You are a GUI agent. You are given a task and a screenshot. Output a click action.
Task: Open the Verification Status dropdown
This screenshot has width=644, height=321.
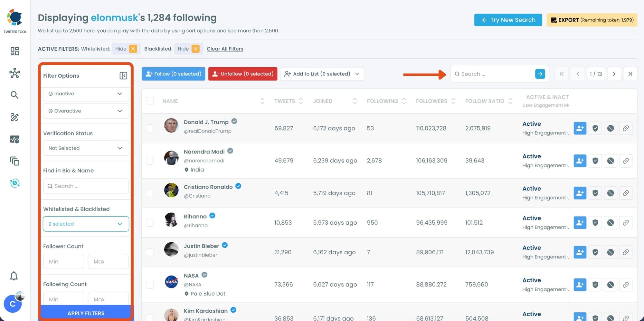[85, 148]
